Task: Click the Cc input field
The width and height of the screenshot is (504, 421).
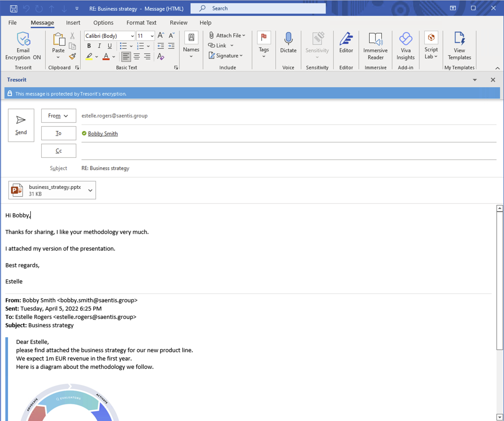Action: pos(289,151)
